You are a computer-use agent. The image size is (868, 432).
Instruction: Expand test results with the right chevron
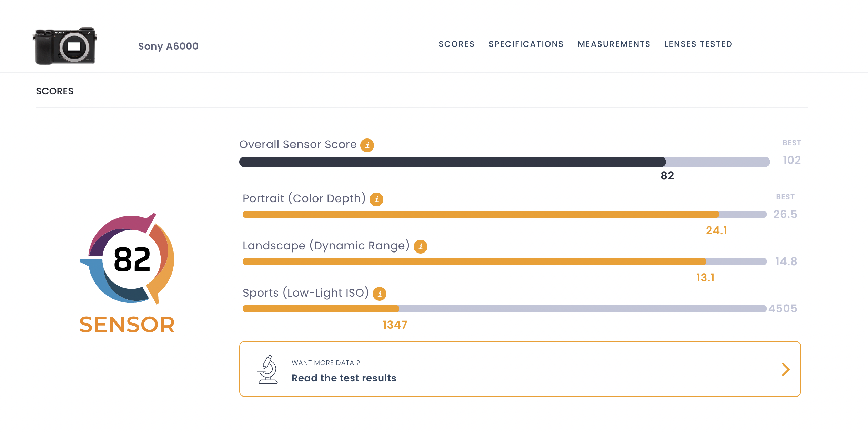click(x=786, y=369)
